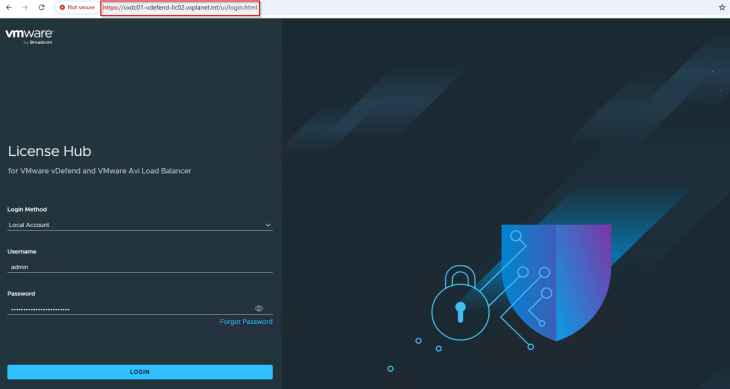Click the License Hub heading
730x389 pixels.
[49, 151]
